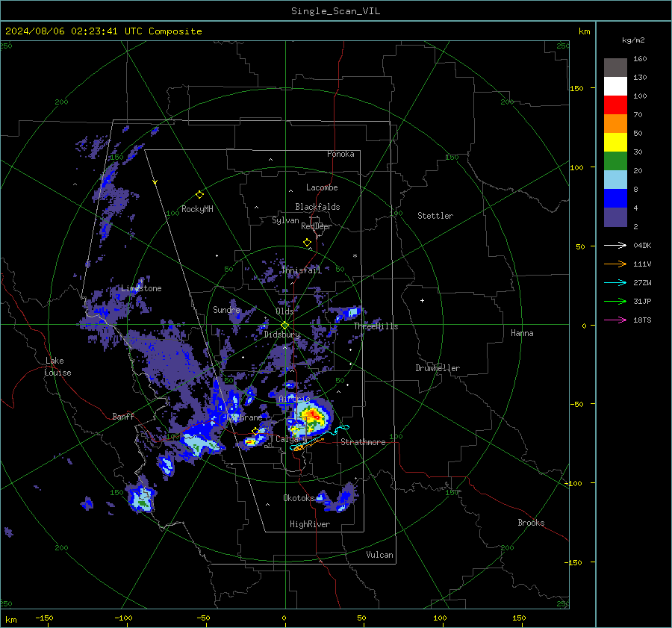Image resolution: width=672 pixels, height=628 pixels.
Task: Select the green 20-30 color swatch
Action: tap(615, 161)
